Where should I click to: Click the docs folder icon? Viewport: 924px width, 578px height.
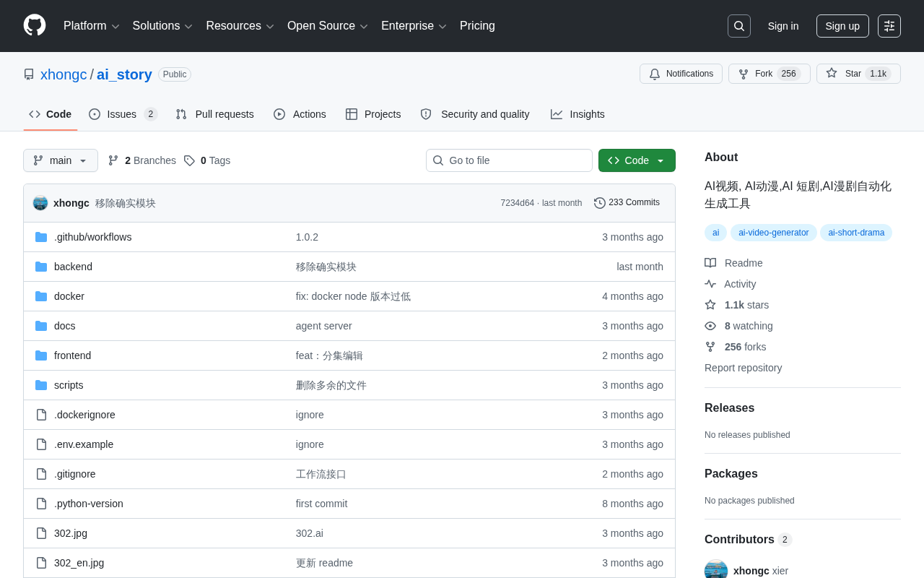click(x=41, y=326)
